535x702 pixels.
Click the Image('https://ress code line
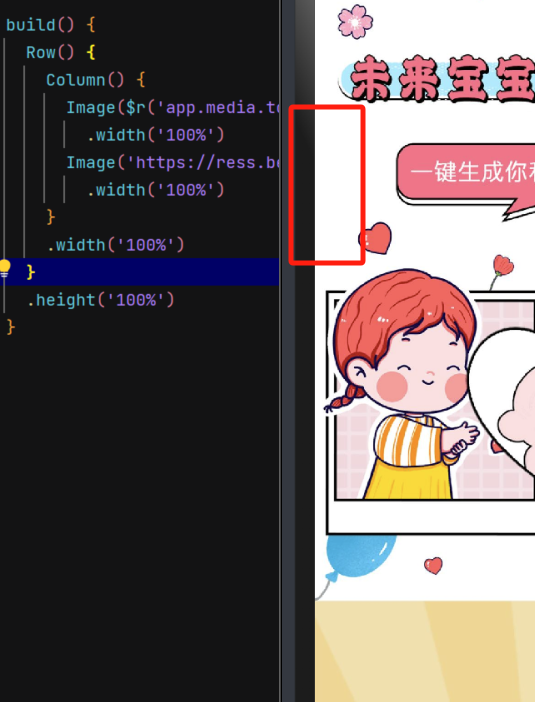point(173,163)
